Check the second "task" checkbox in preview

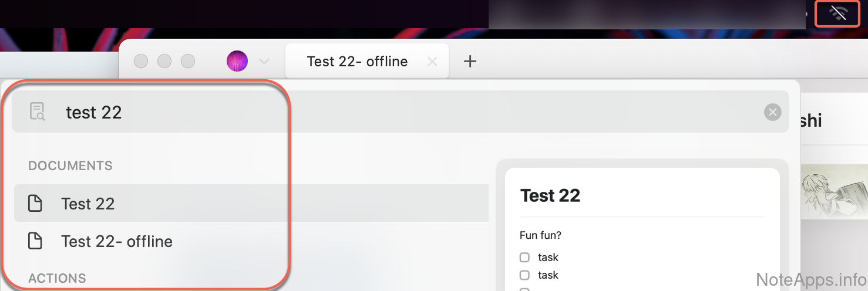[524, 275]
